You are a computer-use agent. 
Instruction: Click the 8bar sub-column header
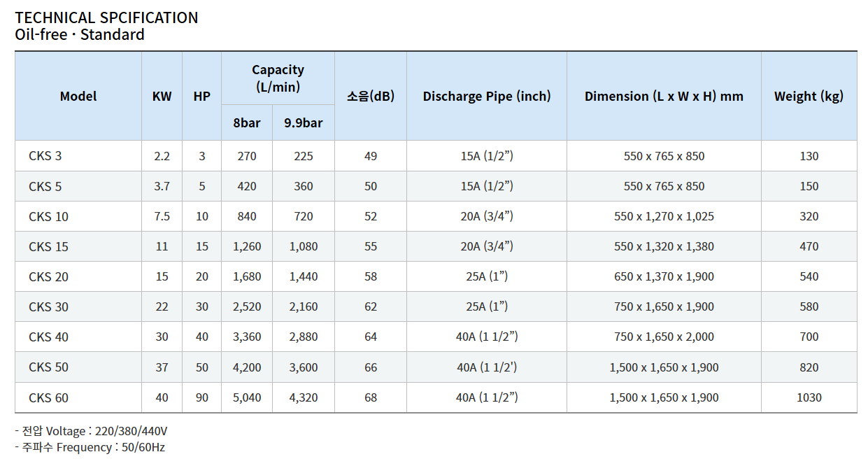point(247,123)
